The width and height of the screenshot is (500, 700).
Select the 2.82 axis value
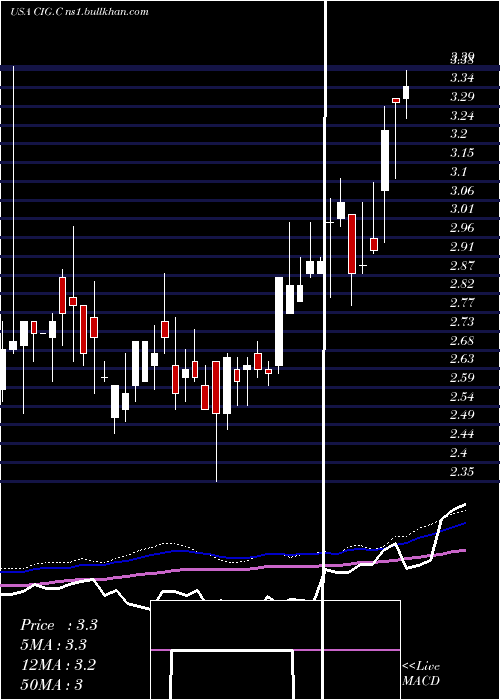pos(462,284)
